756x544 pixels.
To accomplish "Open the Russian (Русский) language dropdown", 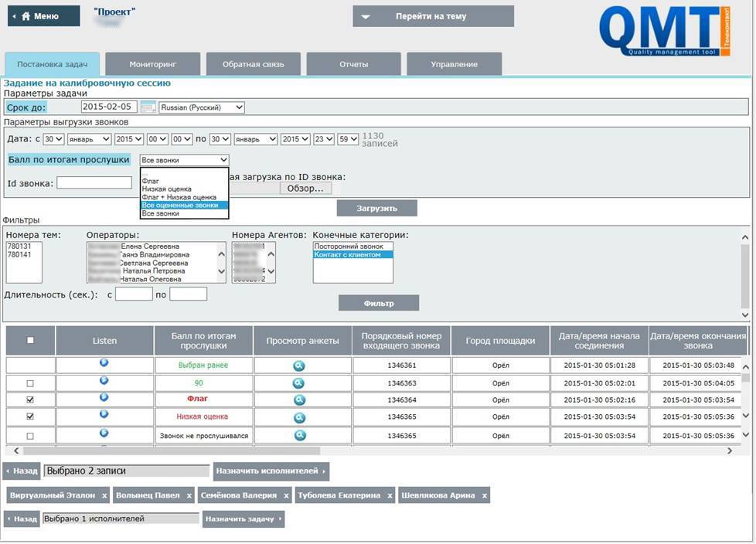I will [202, 107].
